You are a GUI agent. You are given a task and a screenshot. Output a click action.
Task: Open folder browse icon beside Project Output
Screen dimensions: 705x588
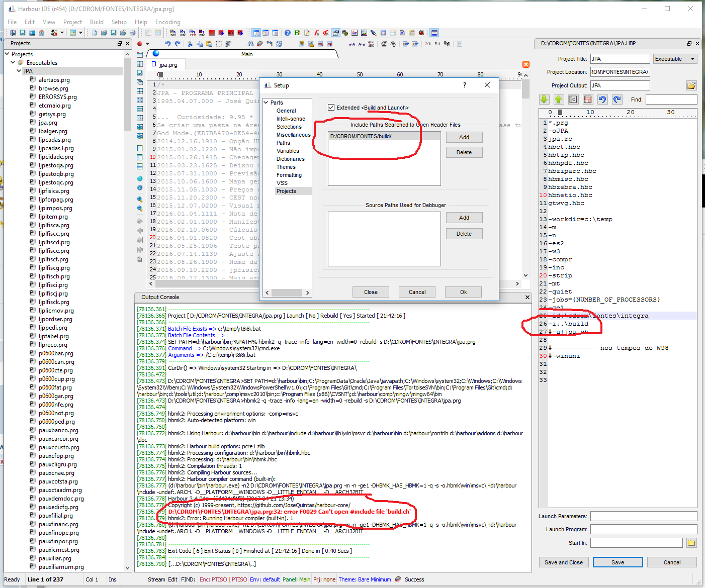(x=691, y=85)
